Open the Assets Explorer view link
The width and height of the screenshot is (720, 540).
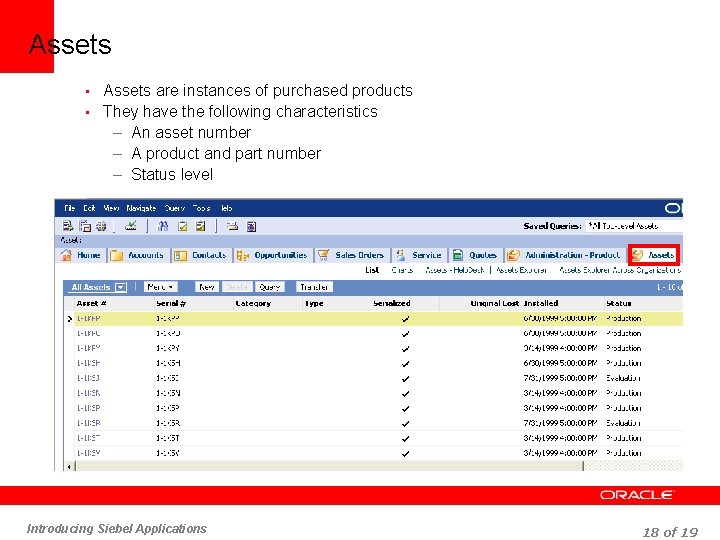coord(521,270)
